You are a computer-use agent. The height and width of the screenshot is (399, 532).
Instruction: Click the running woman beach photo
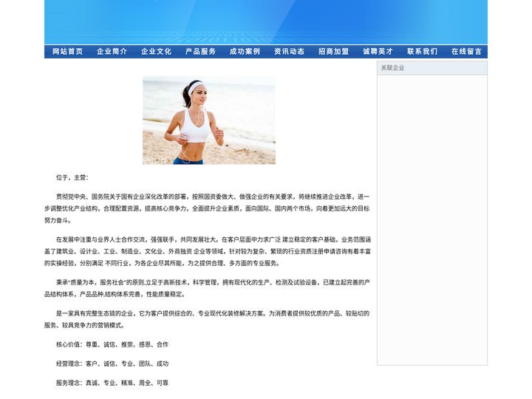click(x=209, y=120)
